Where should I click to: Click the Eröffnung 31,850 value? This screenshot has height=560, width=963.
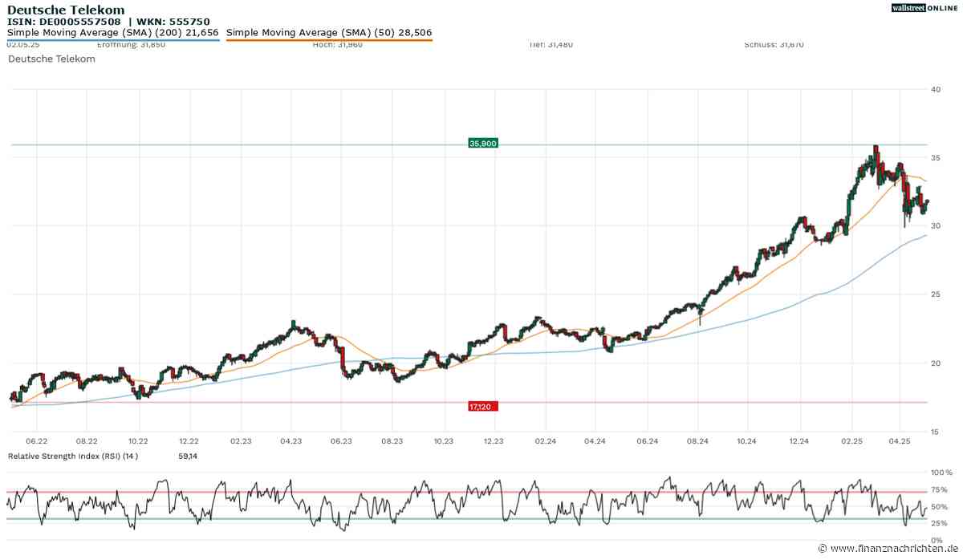[129, 45]
